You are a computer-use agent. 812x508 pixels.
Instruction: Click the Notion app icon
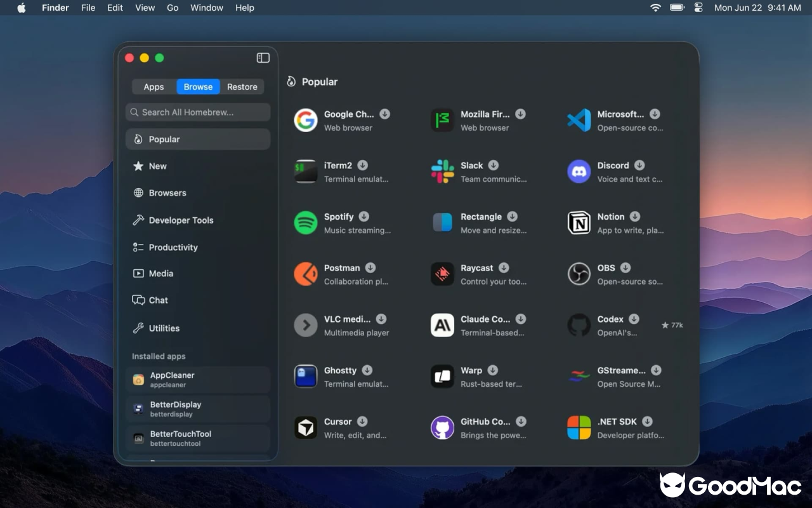point(579,223)
